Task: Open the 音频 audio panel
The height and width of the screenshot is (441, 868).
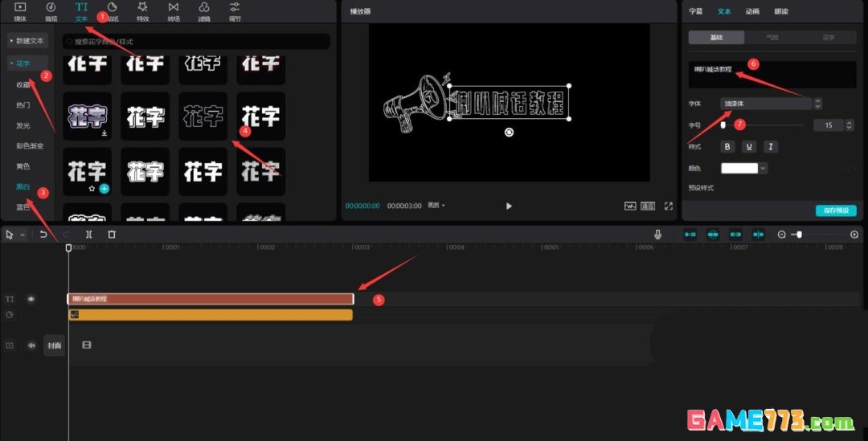Action: pyautogui.click(x=51, y=11)
